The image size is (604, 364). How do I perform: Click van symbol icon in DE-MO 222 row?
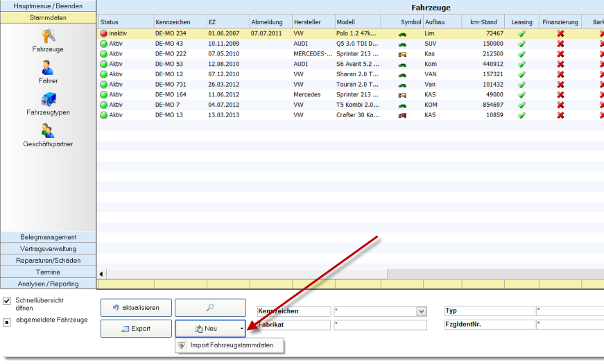(402, 54)
